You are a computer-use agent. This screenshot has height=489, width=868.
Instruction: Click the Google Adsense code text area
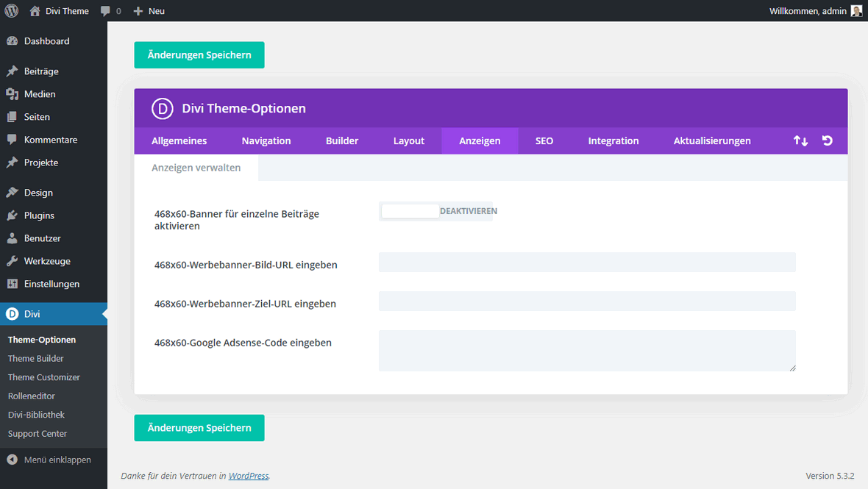click(x=586, y=351)
